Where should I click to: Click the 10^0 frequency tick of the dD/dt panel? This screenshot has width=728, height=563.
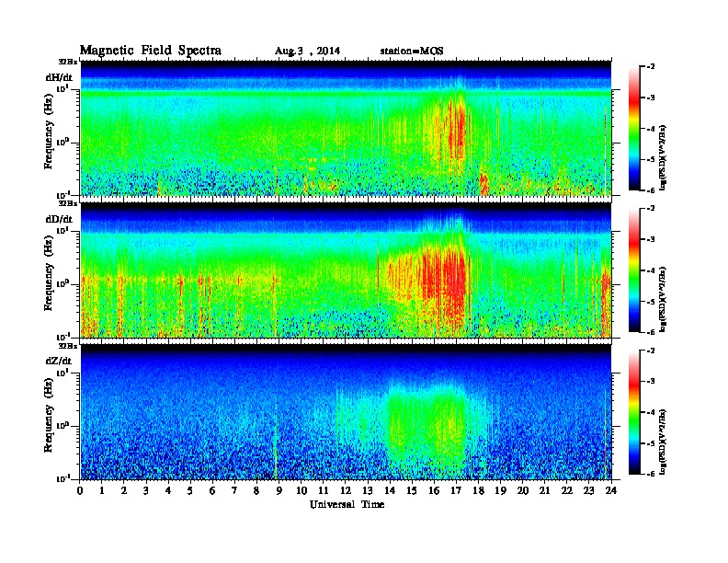coord(63,283)
